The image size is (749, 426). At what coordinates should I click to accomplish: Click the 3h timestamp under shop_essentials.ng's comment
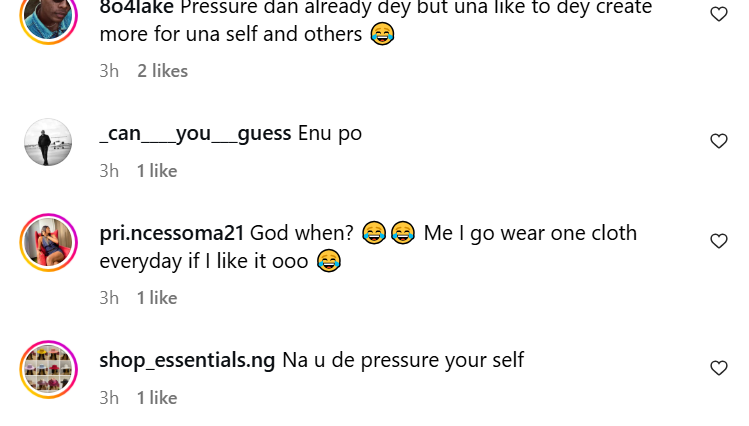[109, 398]
